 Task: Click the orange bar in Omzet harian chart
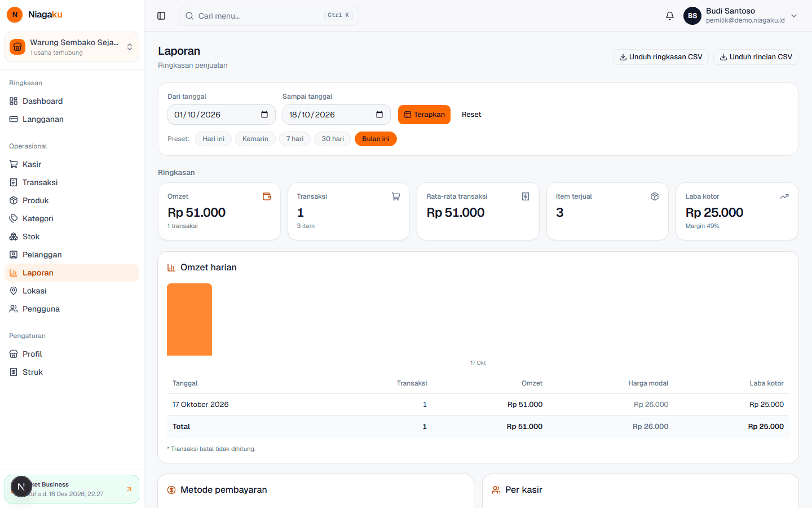(189, 319)
